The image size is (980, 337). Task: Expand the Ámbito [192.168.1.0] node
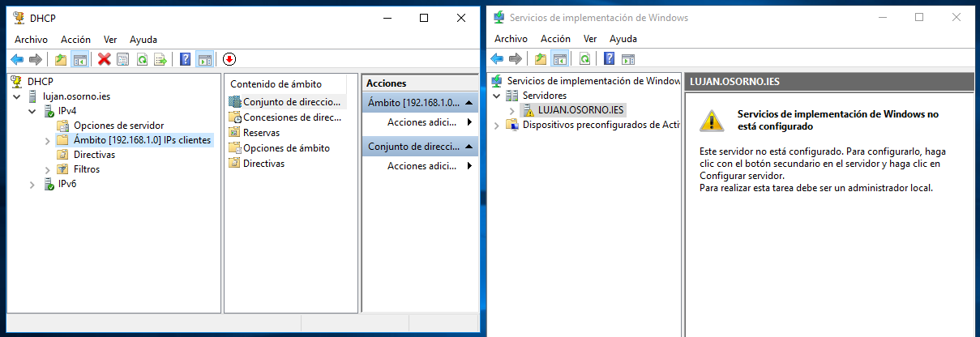[x=47, y=140]
